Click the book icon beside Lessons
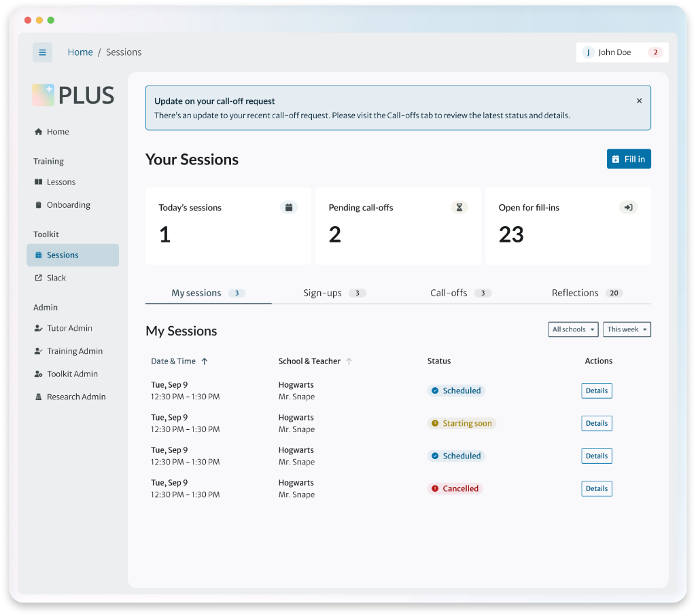This screenshot has width=696, height=616. (39, 182)
